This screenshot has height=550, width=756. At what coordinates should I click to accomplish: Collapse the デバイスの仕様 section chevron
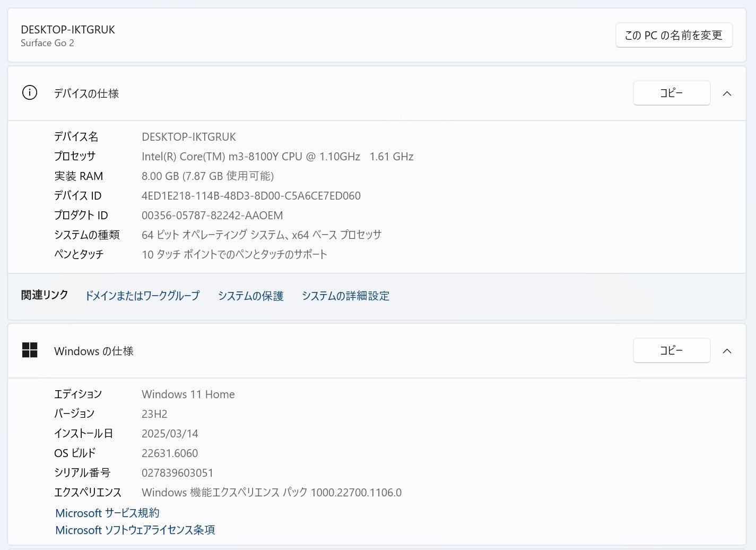coord(727,93)
